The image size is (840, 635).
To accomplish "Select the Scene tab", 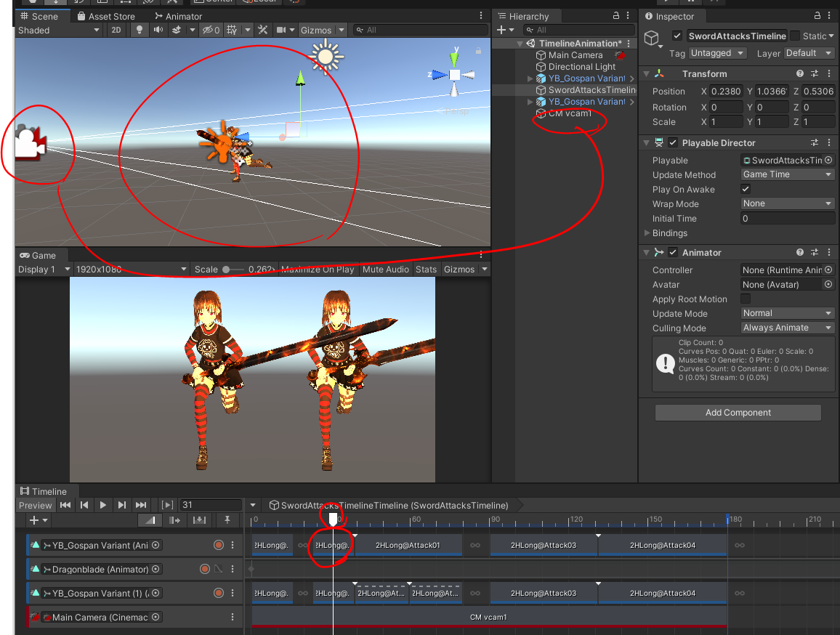I will [x=39, y=16].
